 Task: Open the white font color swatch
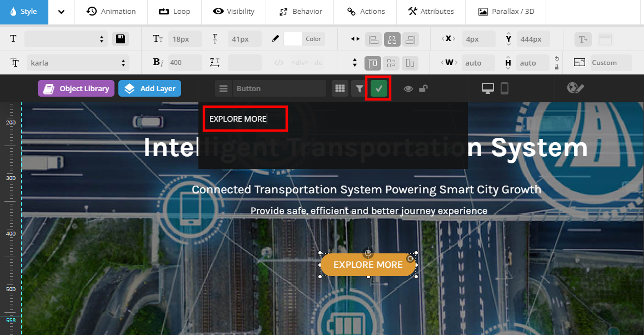pyautogui.click(x=292, y=39)
